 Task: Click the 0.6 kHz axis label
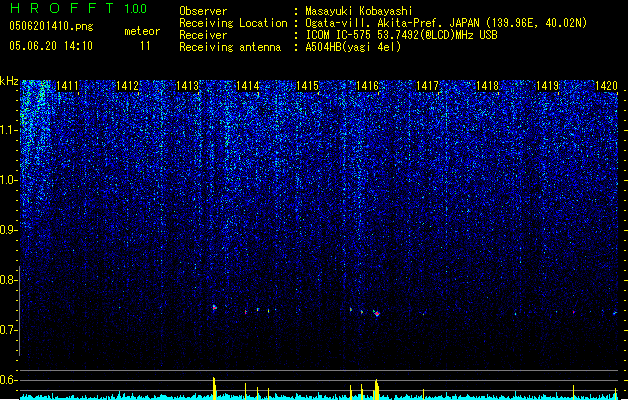pyautogui.click(x=8, y=380)
